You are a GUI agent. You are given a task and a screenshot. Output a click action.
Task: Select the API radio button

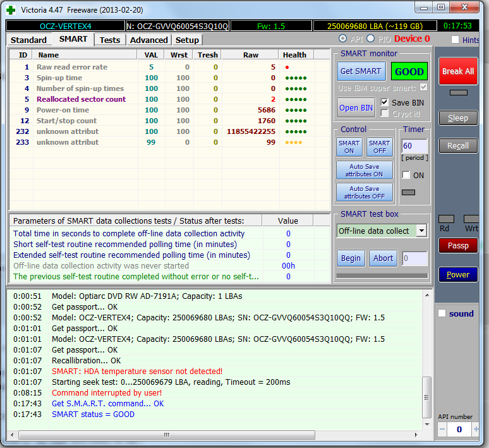[342, 39]
